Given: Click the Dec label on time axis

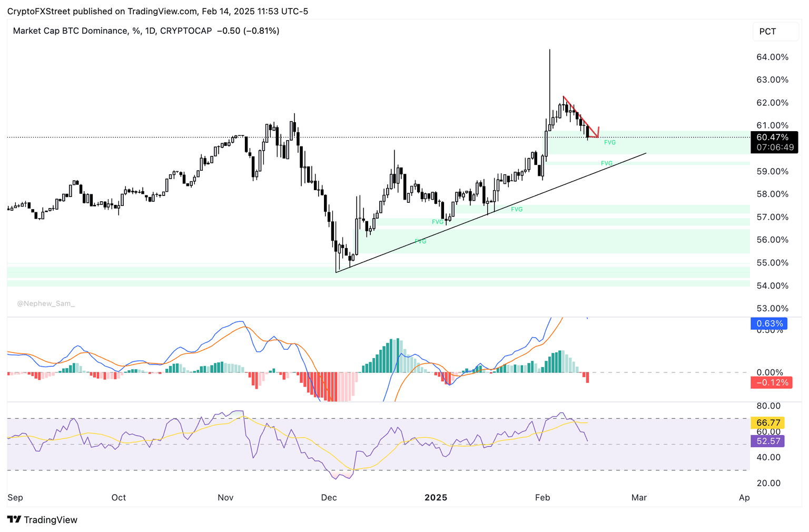Looking at the screenshot, I should 329,497.
